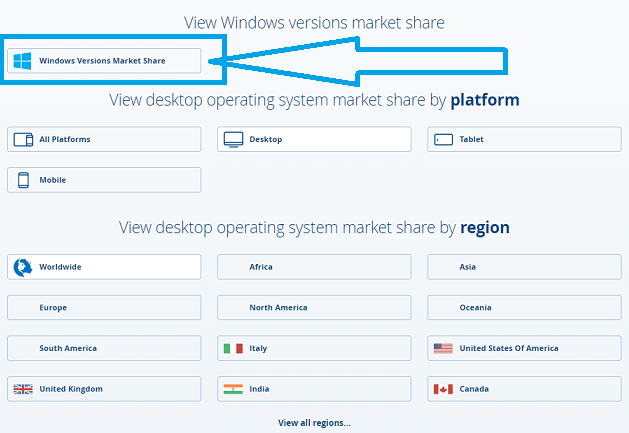Choose the Desktop platform button

pyautogui.click(x=314, y=139)
